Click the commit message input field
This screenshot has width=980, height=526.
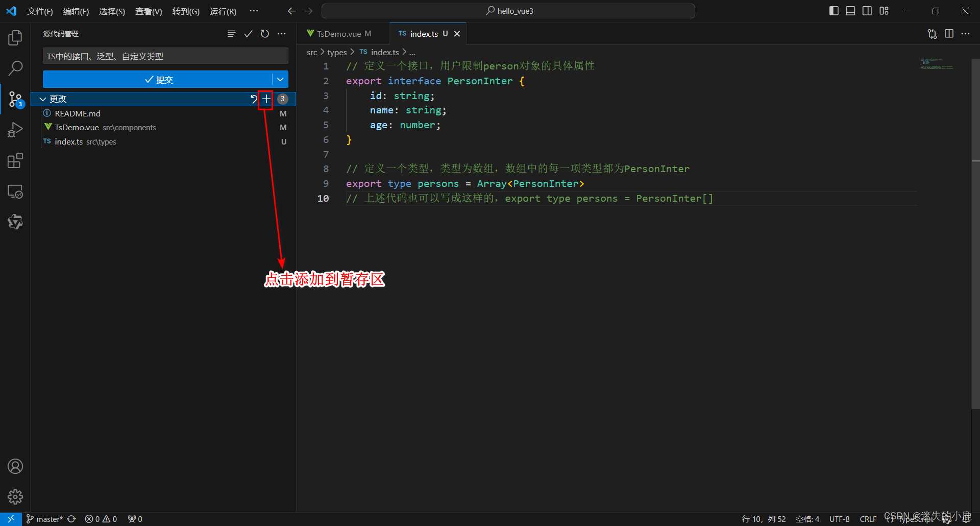click(165, 56)
